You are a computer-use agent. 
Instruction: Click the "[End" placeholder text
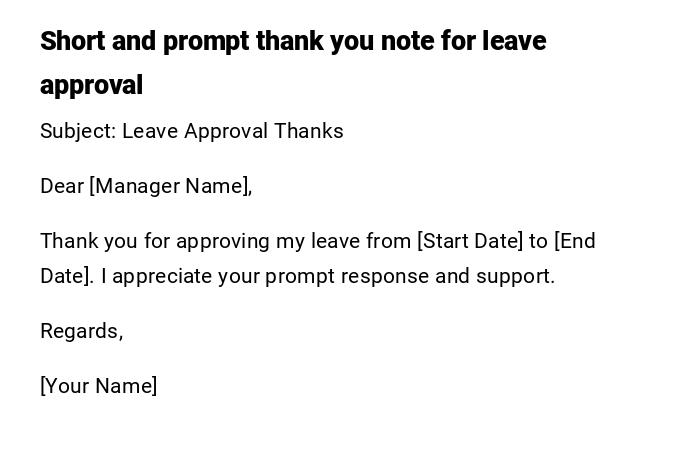(x=575, y=241)
